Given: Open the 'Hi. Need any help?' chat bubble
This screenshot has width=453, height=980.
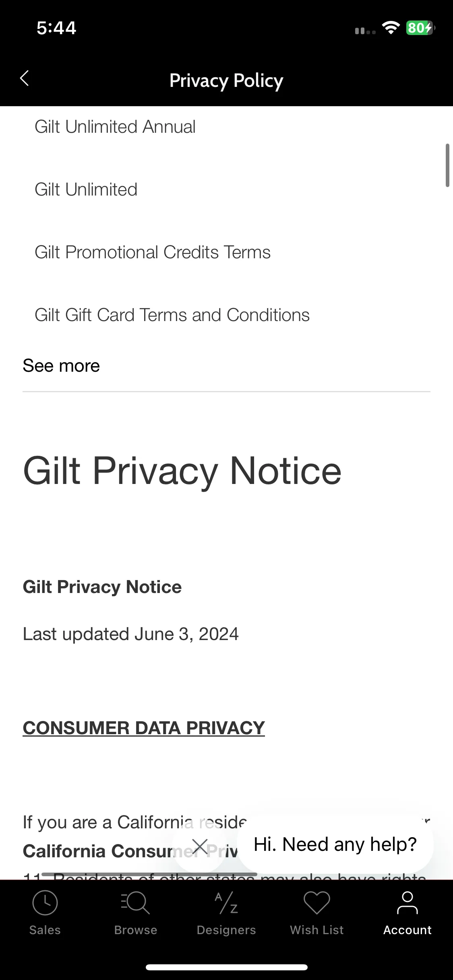Looking at the screenshot, I should click(x=335, y=844).
